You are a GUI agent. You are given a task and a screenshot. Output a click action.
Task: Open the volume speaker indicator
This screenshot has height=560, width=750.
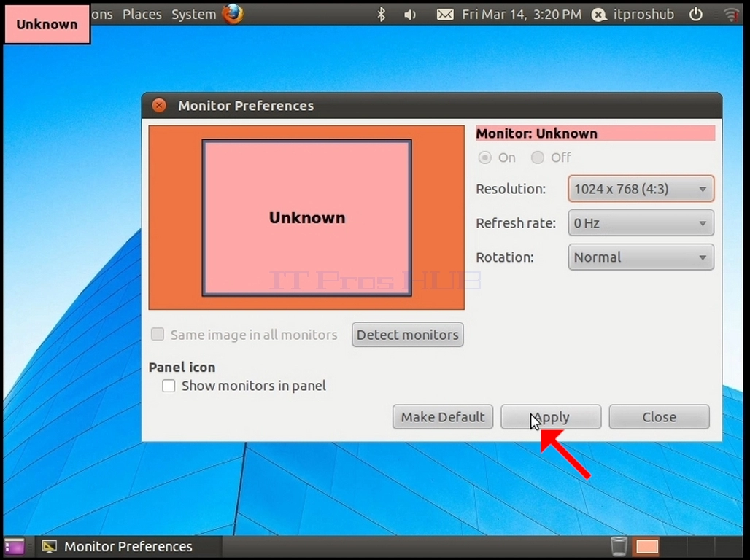(x=410, y=15)
